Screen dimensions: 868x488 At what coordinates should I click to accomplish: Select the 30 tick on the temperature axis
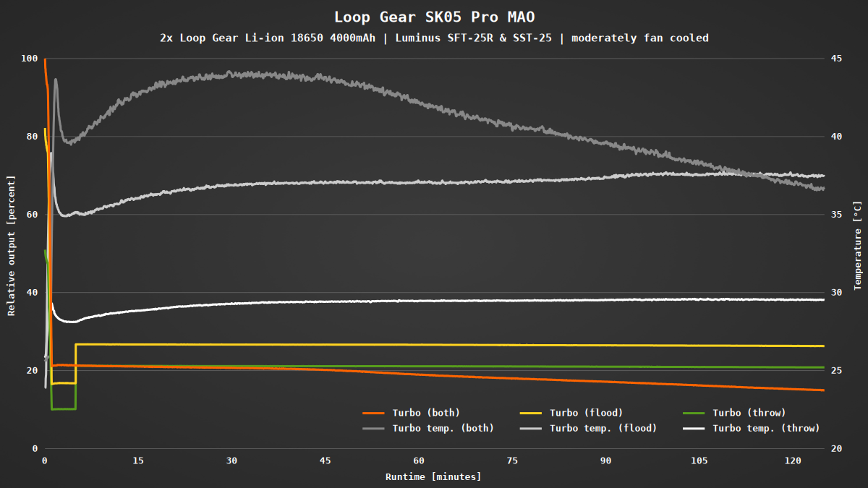pos(837,293)
